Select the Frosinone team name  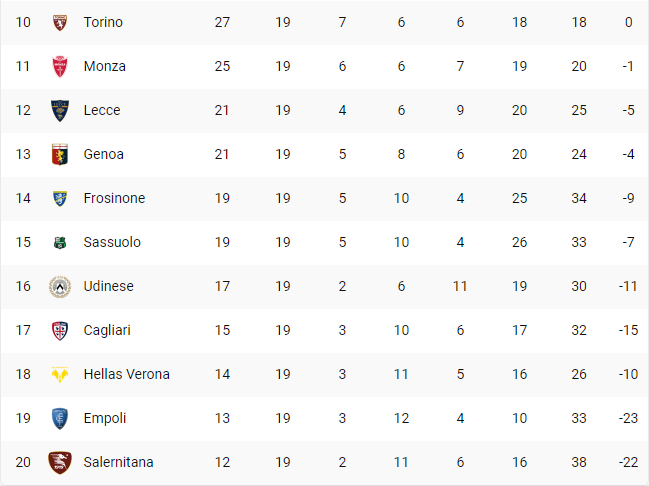114,198
